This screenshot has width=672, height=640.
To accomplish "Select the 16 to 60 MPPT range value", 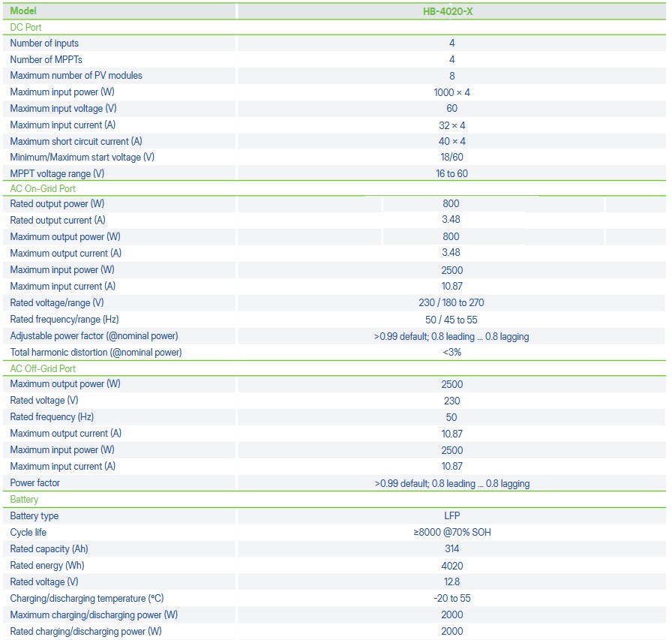I will tap(451, 173).
